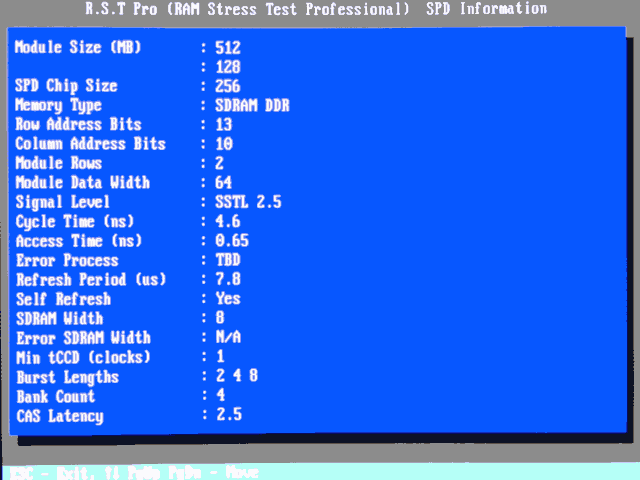Select the "SDRAM DDR" memory type value
Screen dimensions: 640x480
click(x=252, y=106)
